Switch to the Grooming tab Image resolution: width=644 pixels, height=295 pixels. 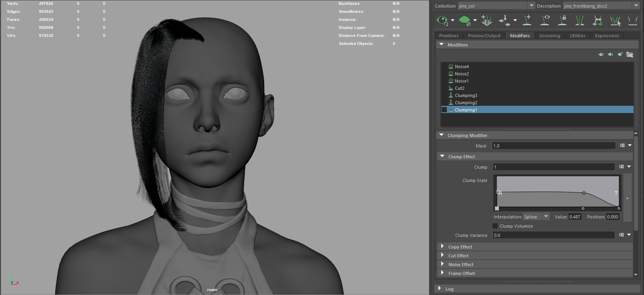549,36
